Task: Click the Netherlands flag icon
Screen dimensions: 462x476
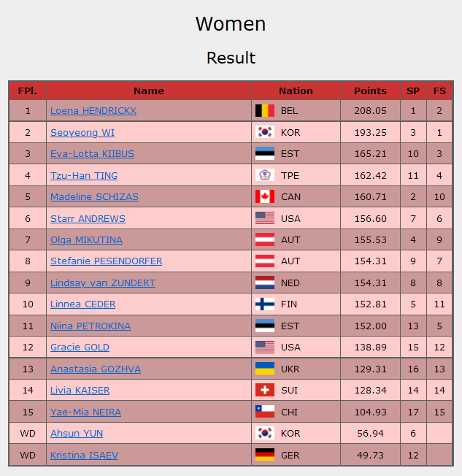Action: pyautogui.click(x=264, y=283)
